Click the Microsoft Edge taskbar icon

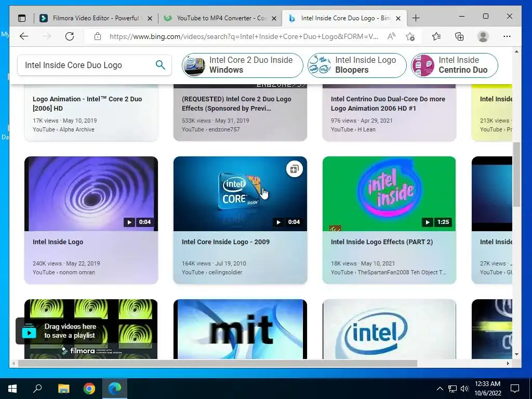[x=115, y=389]
